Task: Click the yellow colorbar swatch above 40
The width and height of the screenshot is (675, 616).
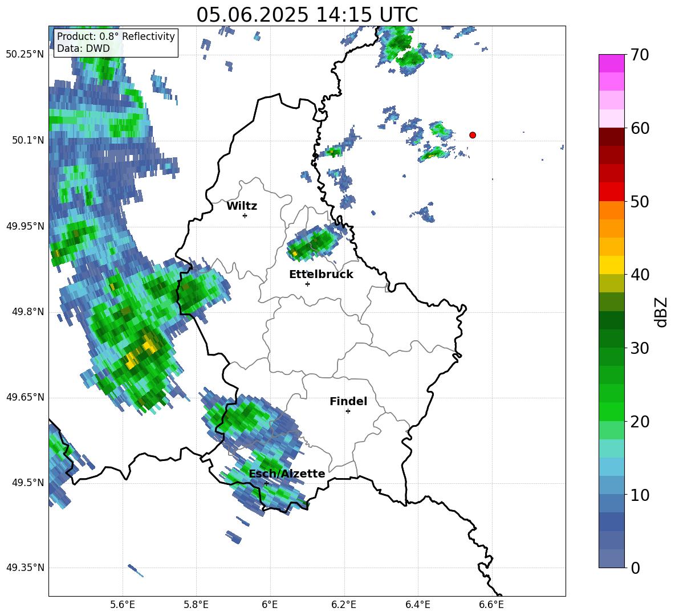Action: [611, 264]
